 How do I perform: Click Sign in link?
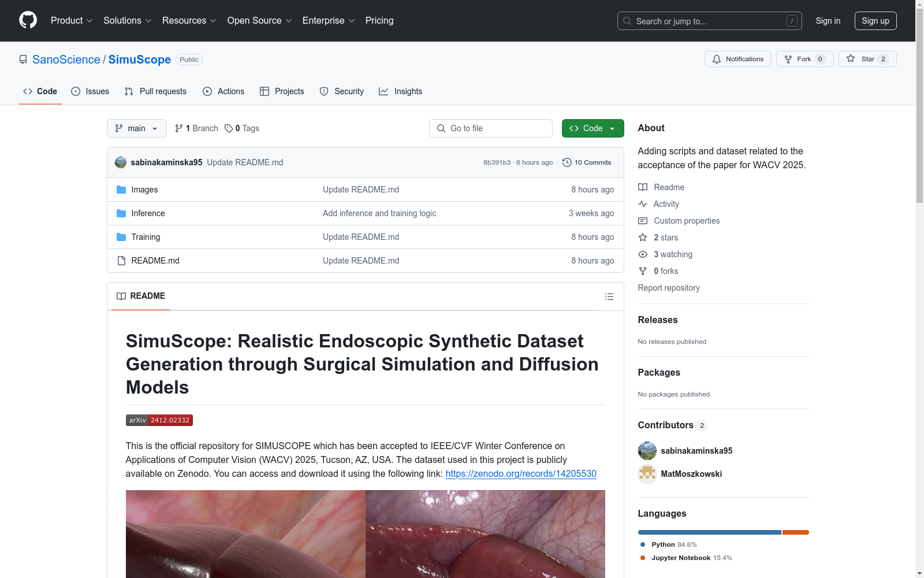[x=828, y=21]
